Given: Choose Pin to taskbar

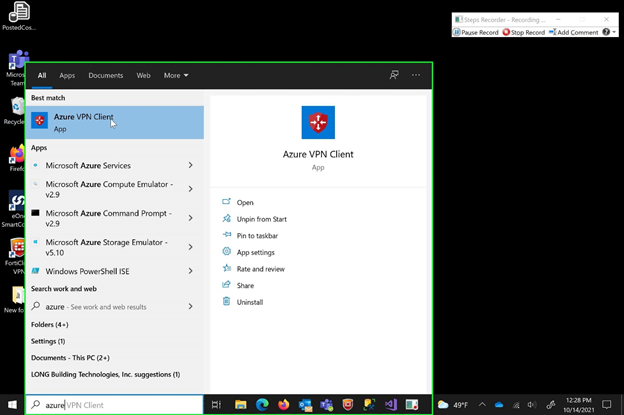Looking at the screenshot, I should (x=257, y=236).
